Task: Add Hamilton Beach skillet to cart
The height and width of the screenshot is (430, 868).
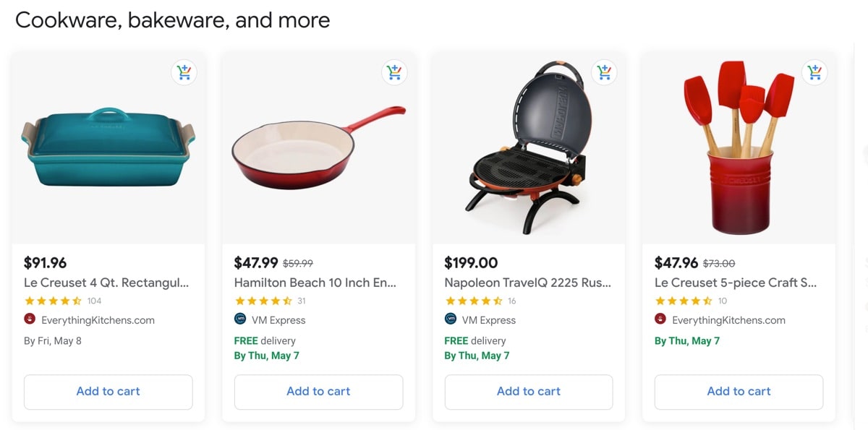Action: 318,392
